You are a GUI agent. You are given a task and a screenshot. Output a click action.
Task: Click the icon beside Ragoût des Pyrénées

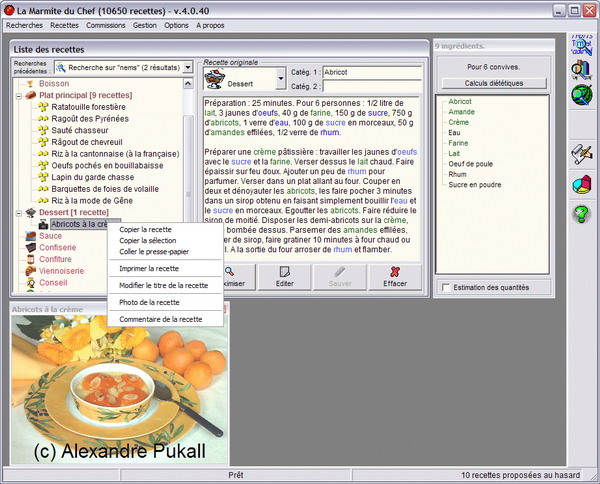pos(44,119)
